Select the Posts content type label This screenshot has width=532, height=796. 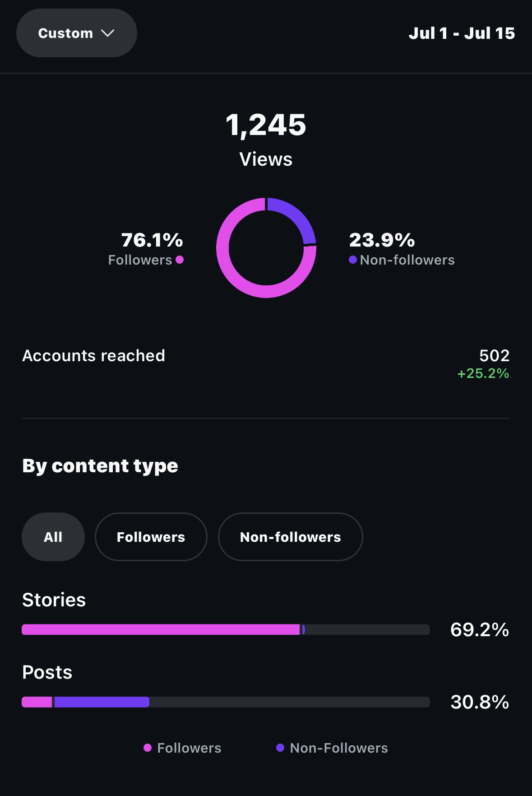(47, 672)
